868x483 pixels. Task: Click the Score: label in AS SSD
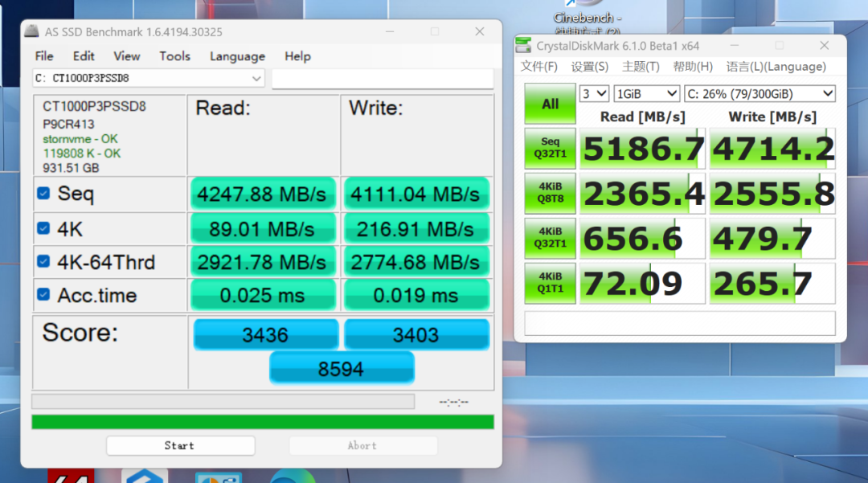80,333
